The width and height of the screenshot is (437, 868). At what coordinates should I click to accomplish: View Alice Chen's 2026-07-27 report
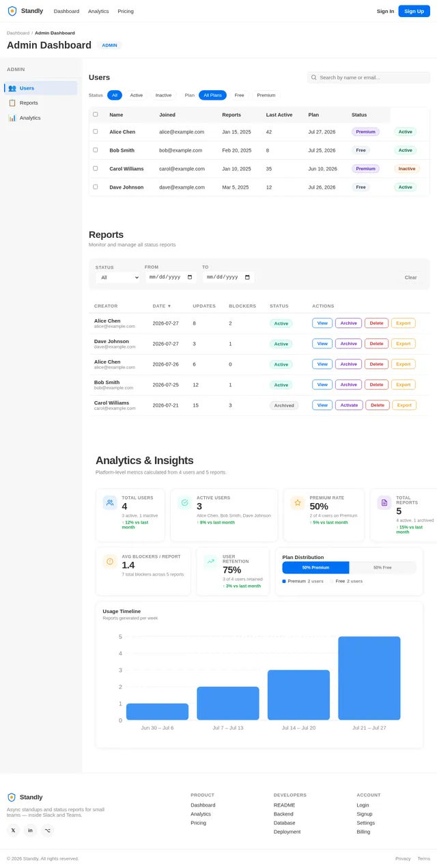click(x=322, y=323)
